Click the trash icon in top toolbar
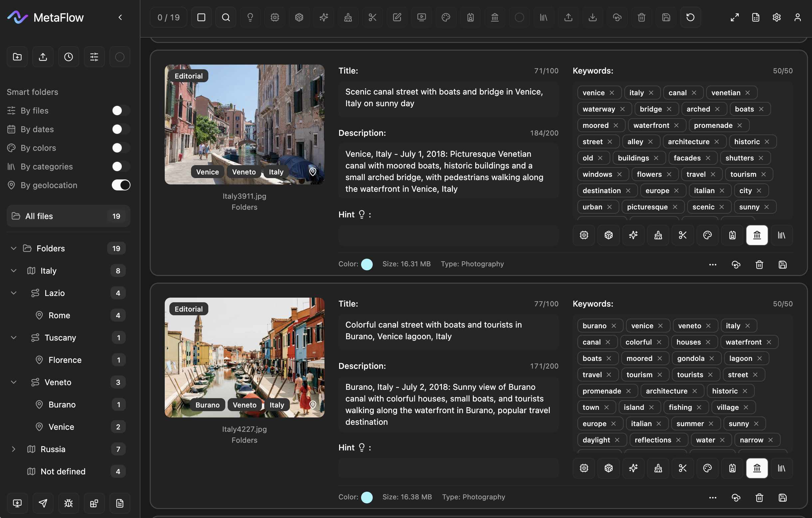812x518 pixels. [641, 17]
